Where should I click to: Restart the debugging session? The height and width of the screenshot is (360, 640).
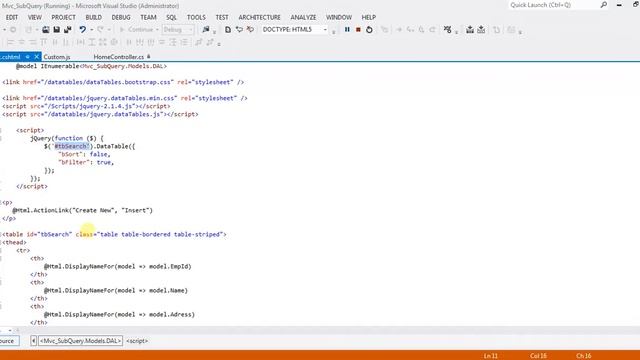(369, 29)
